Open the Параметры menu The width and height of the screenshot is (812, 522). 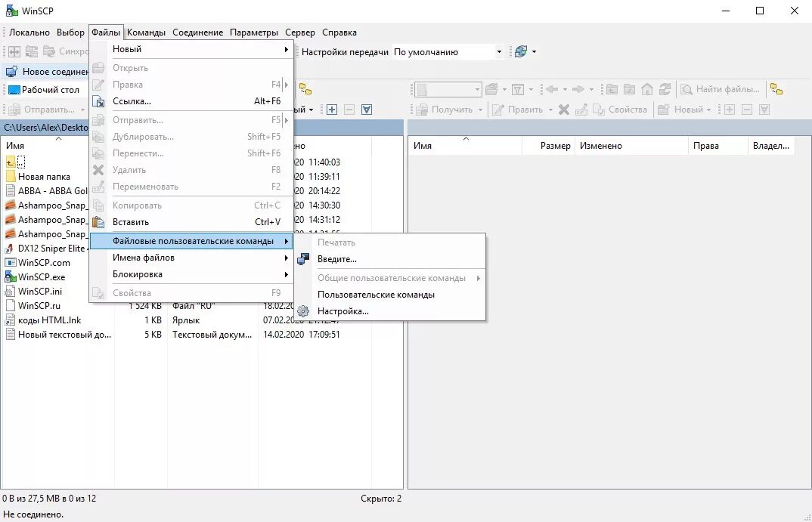(x=254, y=32)
